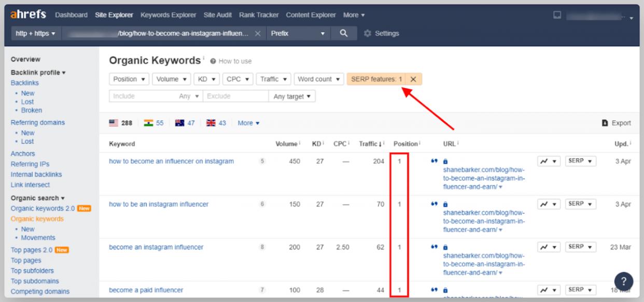The image size is (644, 302).
Task: Click featured snippet quote icon for first keyword
Action: pyautogui.click(x=433, y=161)
